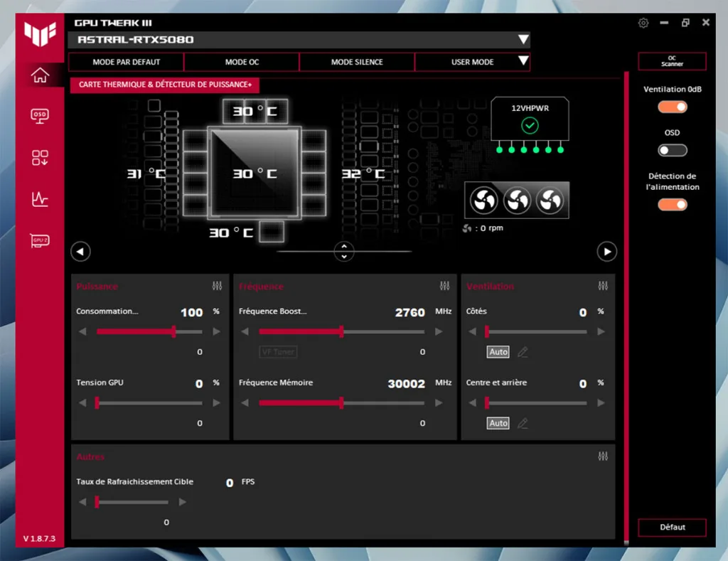Open the monitoring graph sidebar icon
The image size is (728, 561).
41,200
